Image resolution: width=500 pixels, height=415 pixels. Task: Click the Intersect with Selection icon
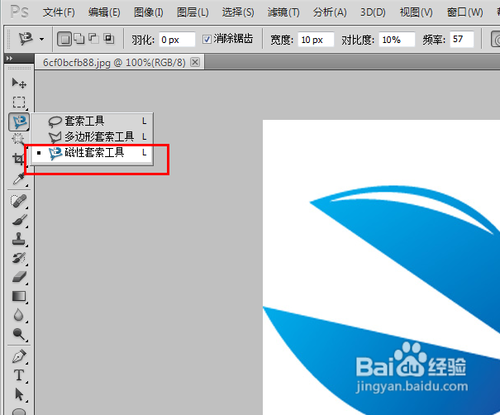(x=109, y=39)
